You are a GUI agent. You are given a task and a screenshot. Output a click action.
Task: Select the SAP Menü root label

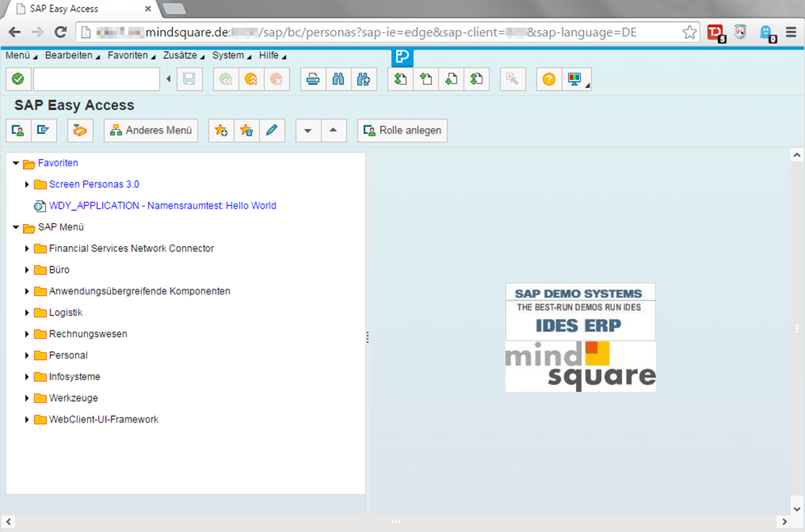click(60, 227)
